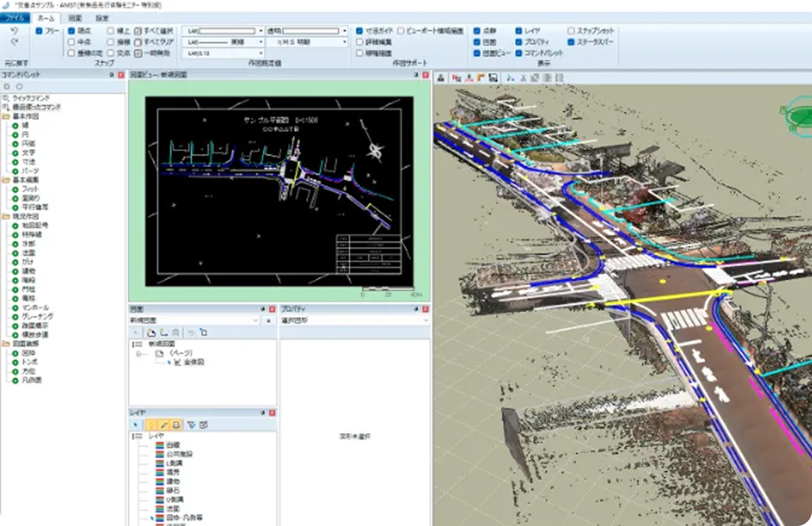Switch to the 図面 ribbon tab
This screenshot has height=526, width=812.
pyautogui.click(x=75, y=18)
